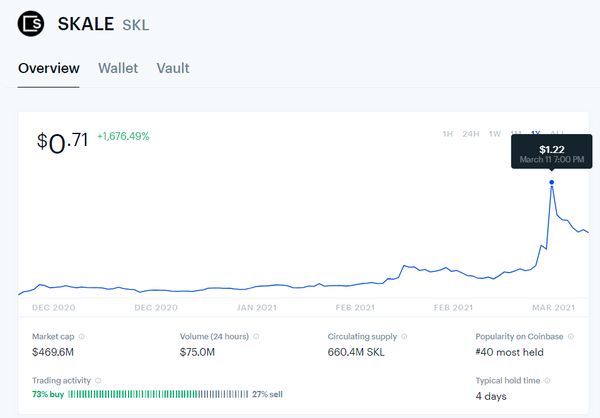Click the SKALE logo icon

[x=32, y=23]
